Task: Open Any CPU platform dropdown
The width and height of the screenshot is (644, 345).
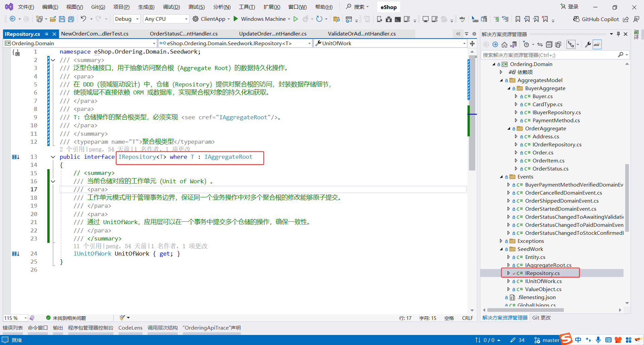Action: [x=166, y=19]
